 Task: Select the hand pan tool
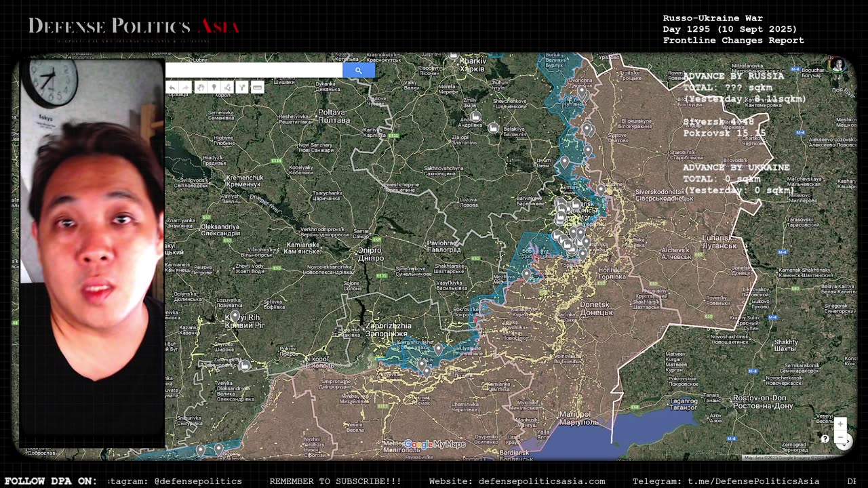pos(201,87)
